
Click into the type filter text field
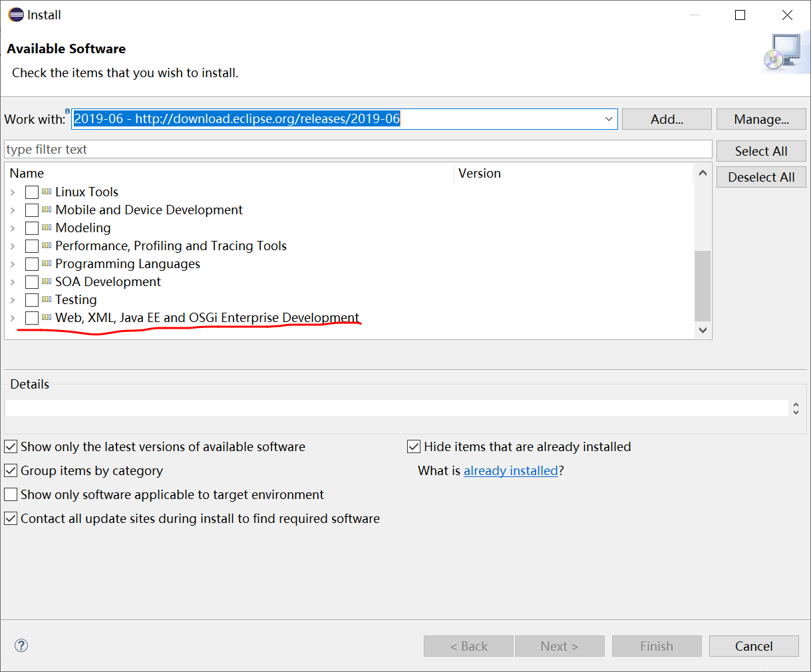(x=358, y=149)
